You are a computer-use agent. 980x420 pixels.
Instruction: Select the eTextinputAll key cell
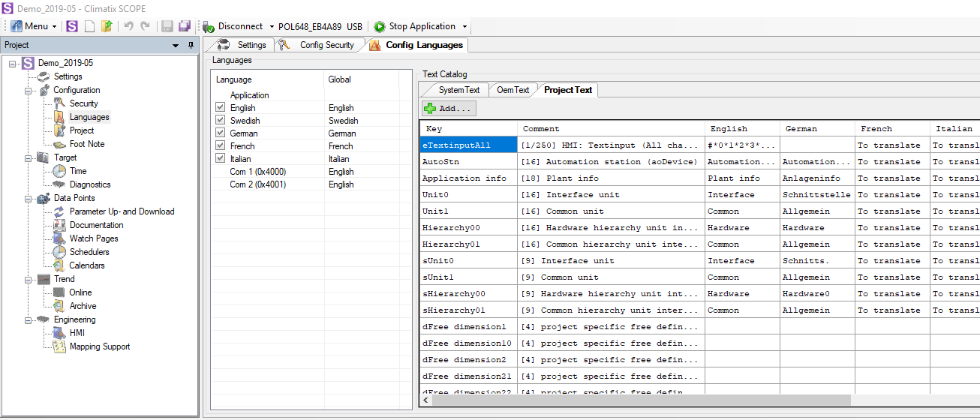tap(468, 145)
